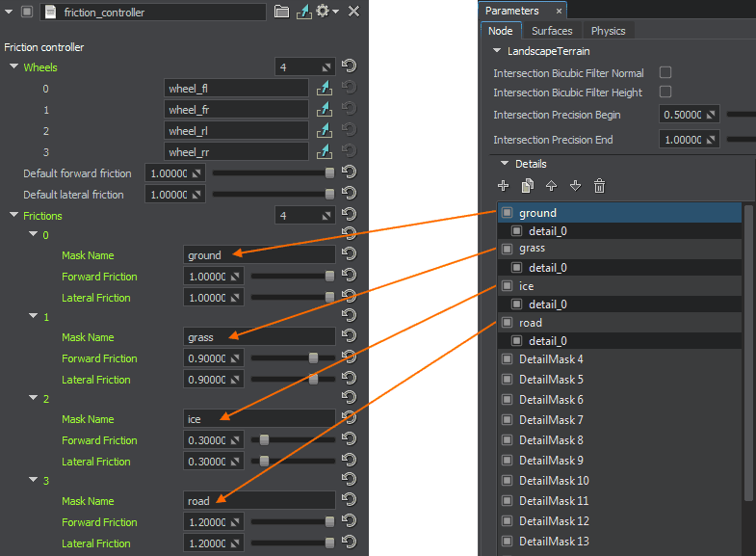Collapse the Wheels array section

pyautogui.click(x=13, y=67)
